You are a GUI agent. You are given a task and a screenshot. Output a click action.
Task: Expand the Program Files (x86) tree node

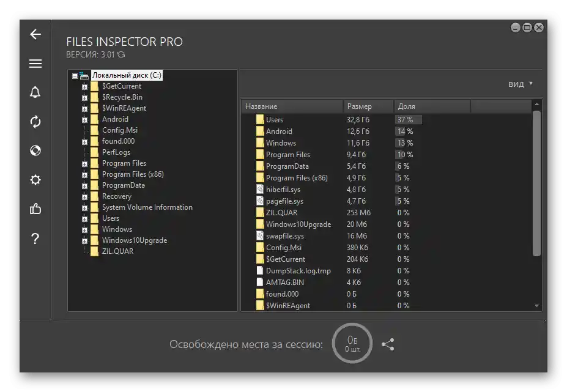pos(84,175)
